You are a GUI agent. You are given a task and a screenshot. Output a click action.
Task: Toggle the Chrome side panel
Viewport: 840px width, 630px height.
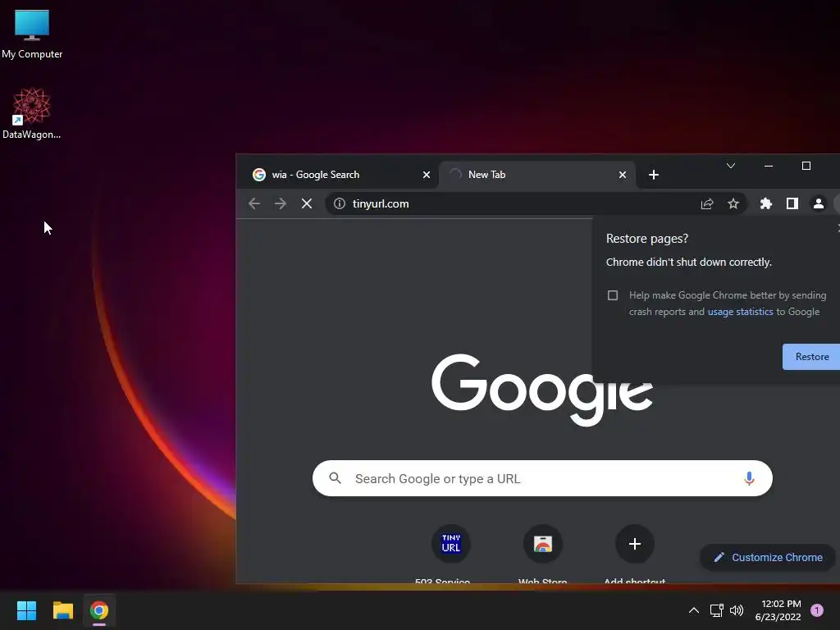click(x=792, y=203)
